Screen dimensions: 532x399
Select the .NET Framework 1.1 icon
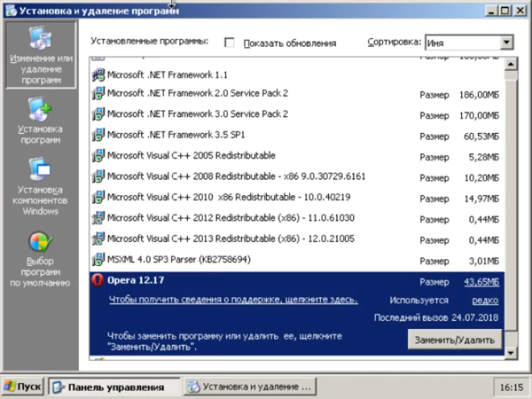(98, 75)
